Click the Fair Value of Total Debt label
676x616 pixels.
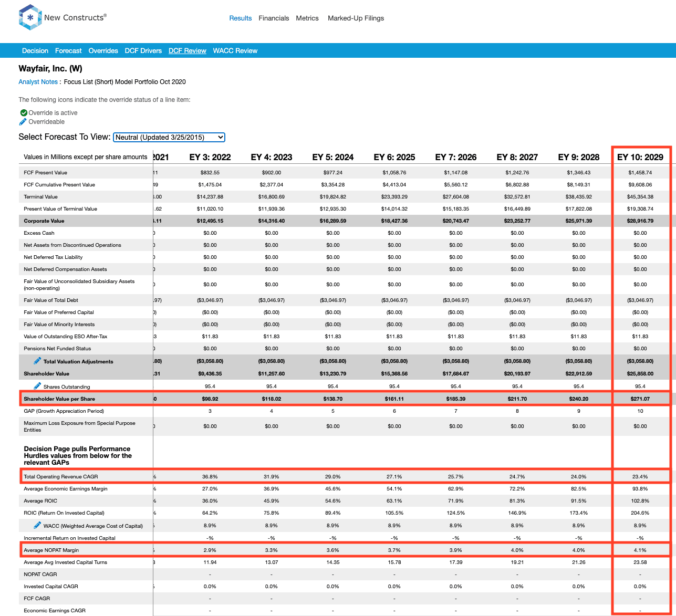51,300
